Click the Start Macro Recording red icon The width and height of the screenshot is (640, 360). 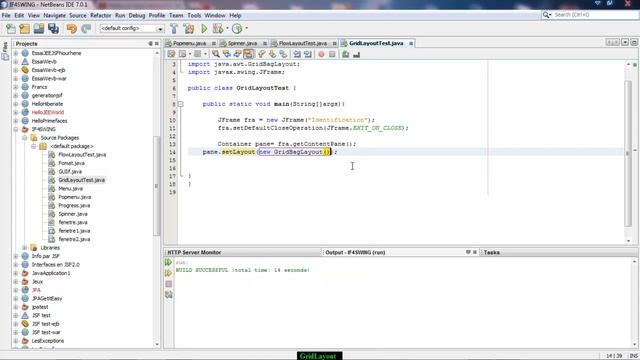click(321, 54)
